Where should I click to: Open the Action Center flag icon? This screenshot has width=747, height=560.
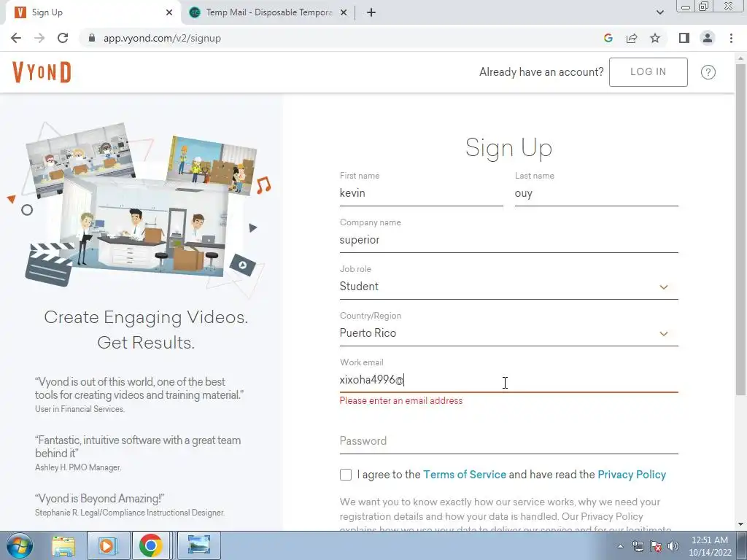[656, 546]
